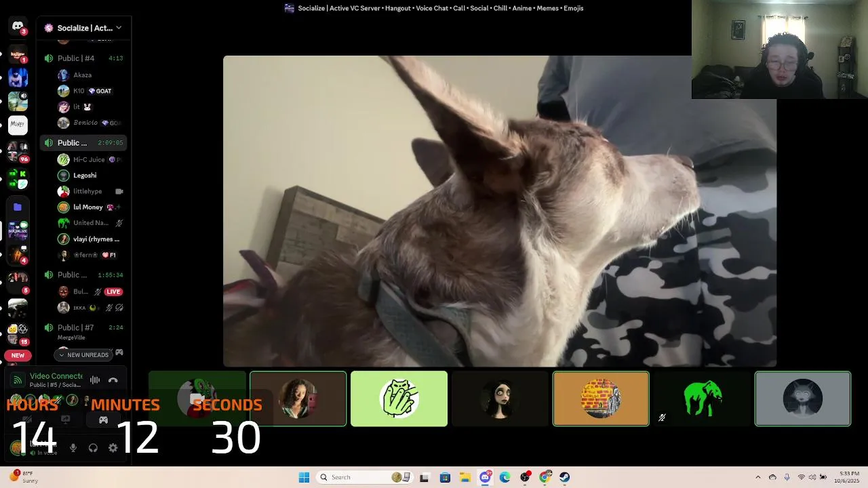Select the first participant tile with the camera icon
The height and width of the screenshot is (488, 868).
click(197, 399)
